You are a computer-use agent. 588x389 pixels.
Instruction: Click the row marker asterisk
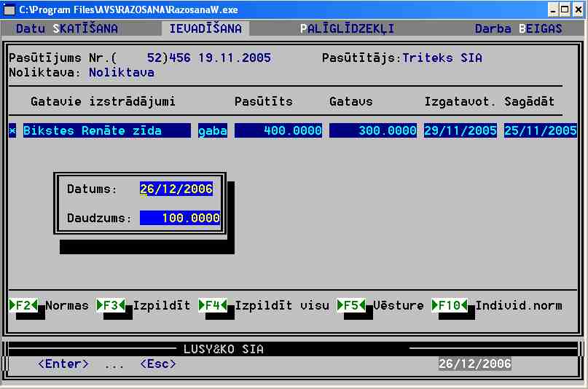[x=12, y=130]
